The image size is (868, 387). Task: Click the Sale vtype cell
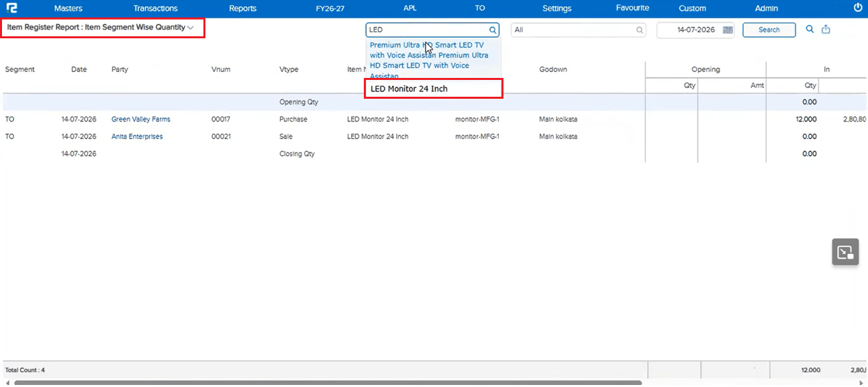coord(286,136)
